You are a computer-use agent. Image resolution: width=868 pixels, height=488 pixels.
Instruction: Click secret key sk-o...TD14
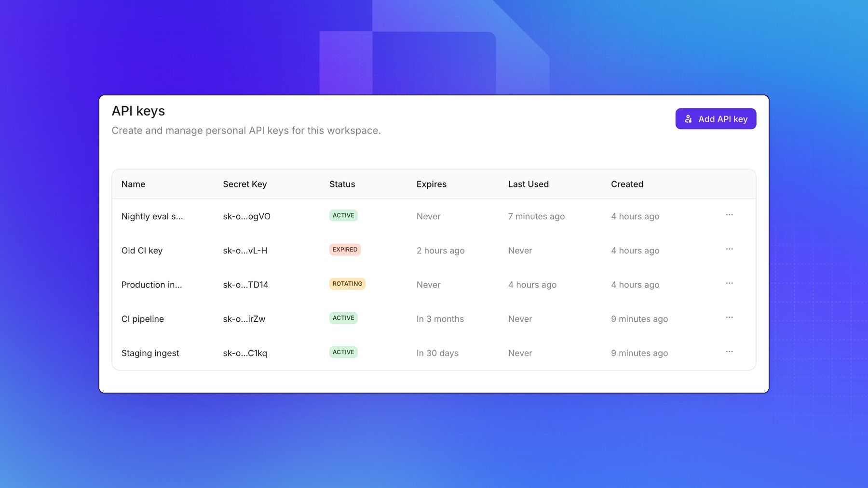pos(245,285)
